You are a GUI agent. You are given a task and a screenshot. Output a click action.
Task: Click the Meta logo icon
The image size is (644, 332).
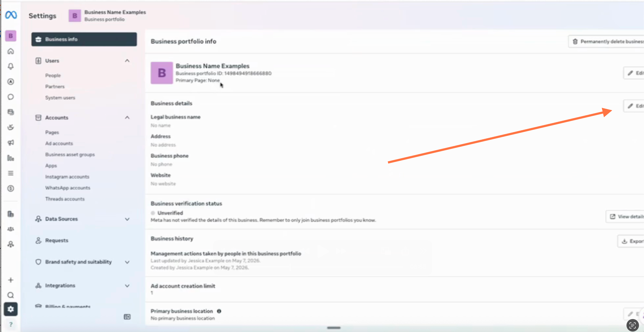[11, 15]
